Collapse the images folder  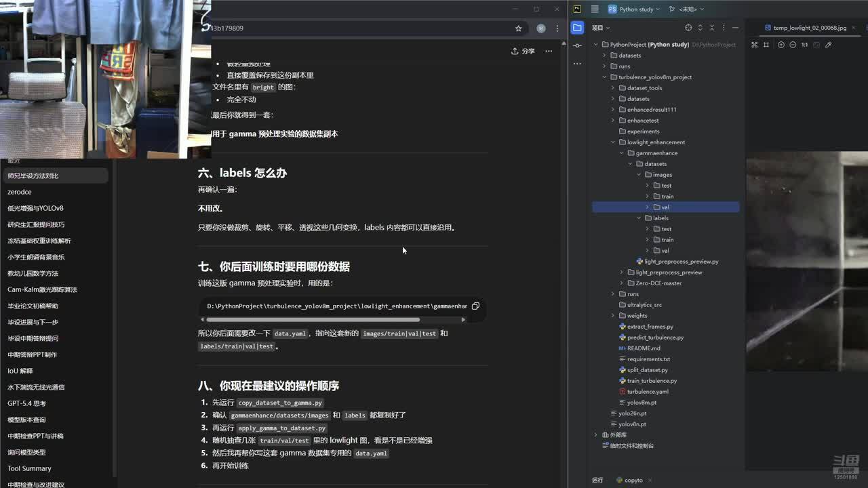[639, 175]
